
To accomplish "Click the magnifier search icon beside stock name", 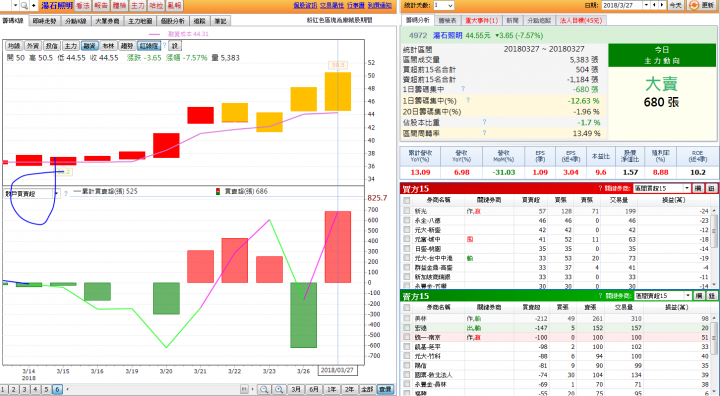I will coord(24,6).
